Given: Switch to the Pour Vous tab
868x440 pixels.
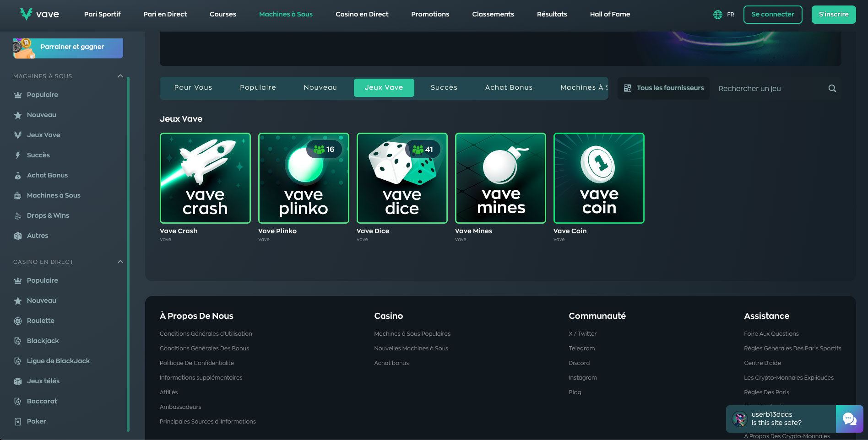Looking at the screenshot, I should pos(193,87).
